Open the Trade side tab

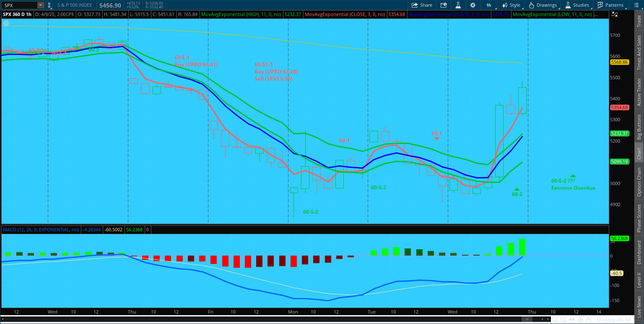(x=639, y=22)
